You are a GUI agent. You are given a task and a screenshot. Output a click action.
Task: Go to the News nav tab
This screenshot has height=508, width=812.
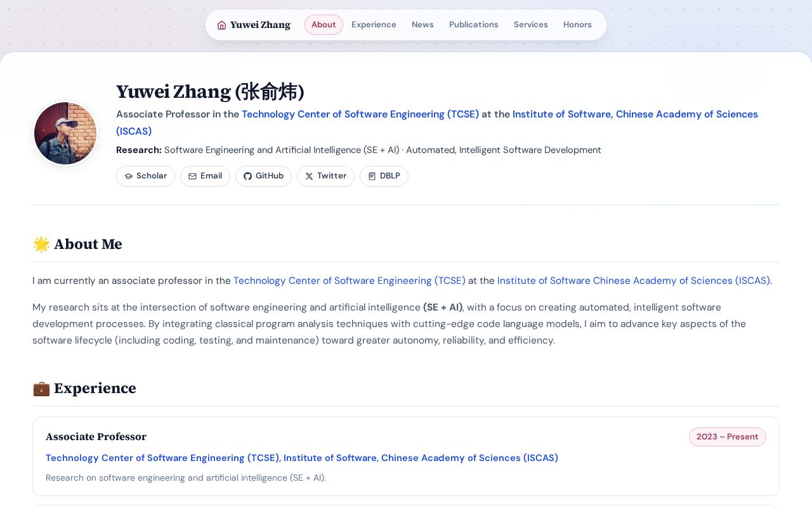click(x=422, y=25)
